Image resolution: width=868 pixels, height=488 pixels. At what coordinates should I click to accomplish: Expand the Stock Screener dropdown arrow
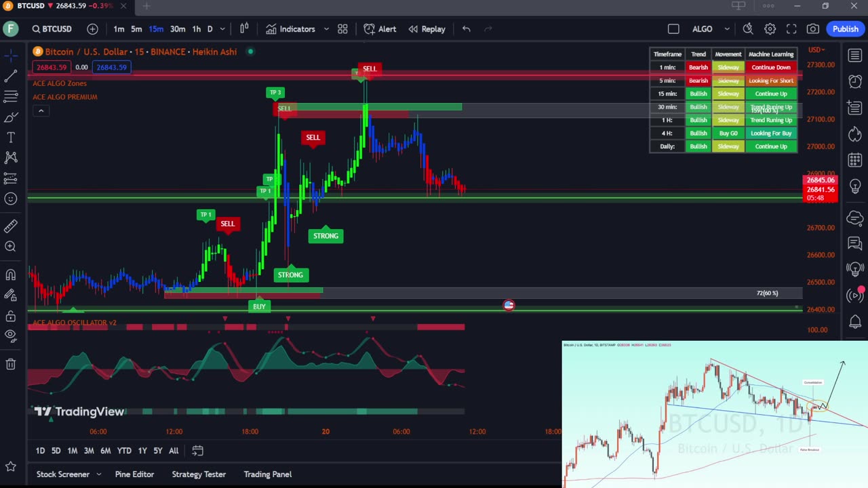click(99, 474)
